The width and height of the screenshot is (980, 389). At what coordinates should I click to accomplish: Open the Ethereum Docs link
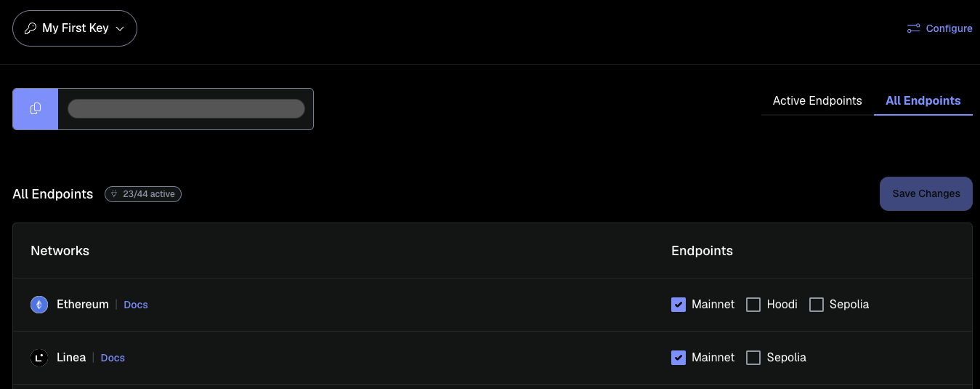click(x=136, y=305)
